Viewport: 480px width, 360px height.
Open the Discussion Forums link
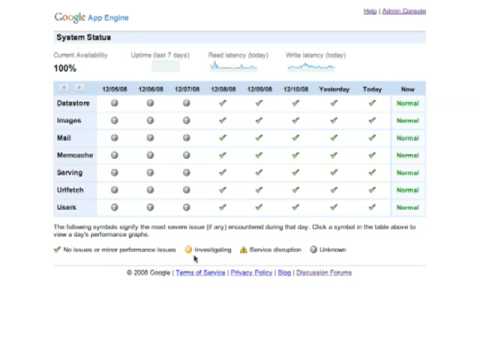(324, 273)
